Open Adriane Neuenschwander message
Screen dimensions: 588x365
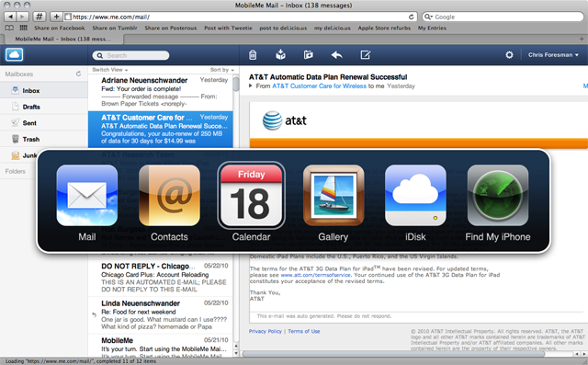(161, 92)
